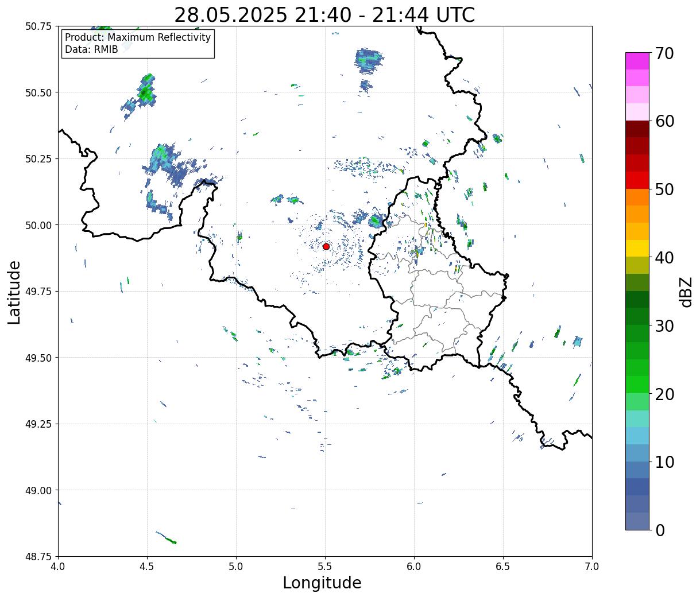Click the slate blue swatch at colorbar bottom
This screenshot has width=700, height=597.
click(x=637, y=521)
